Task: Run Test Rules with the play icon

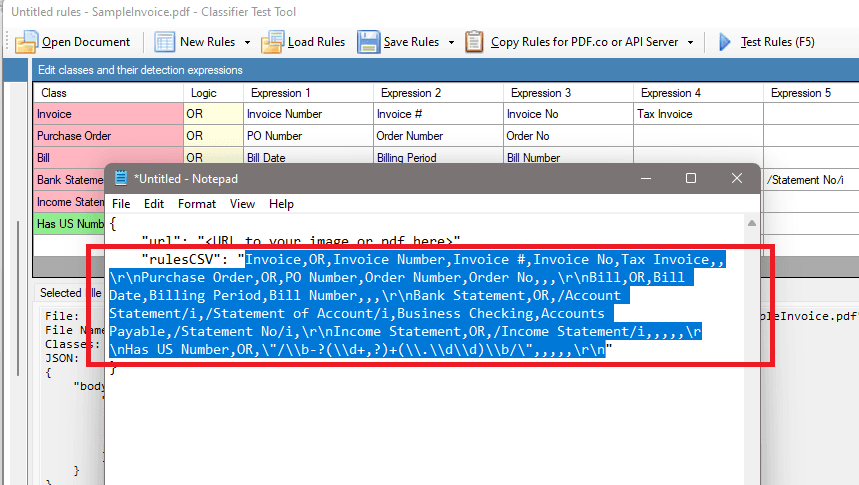Action: (725, 42)
